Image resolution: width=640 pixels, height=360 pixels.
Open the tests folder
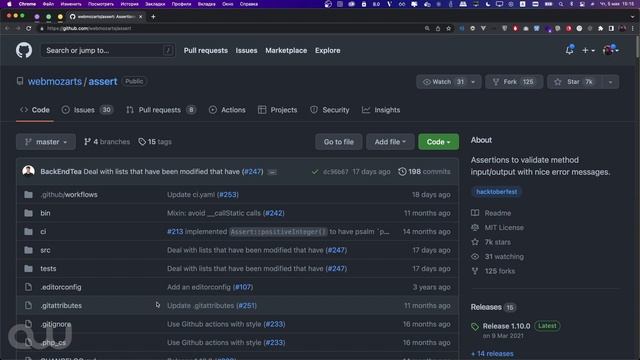click(x=48, y=269)
